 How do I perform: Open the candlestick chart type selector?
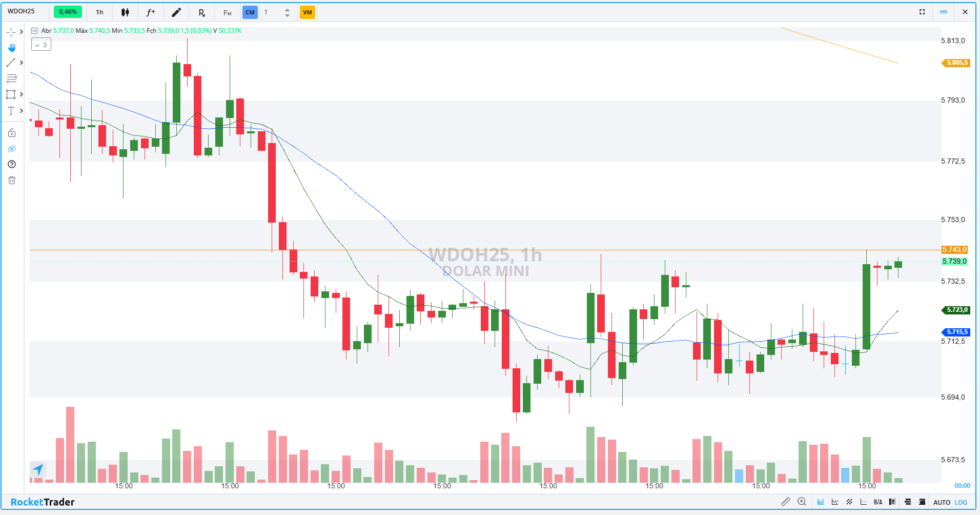click(125, 12)
